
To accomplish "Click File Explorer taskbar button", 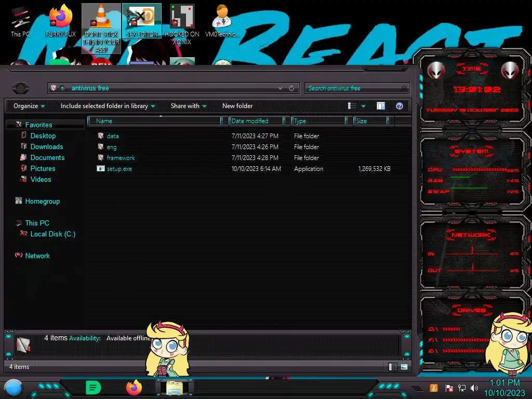I will click(175, 388).
